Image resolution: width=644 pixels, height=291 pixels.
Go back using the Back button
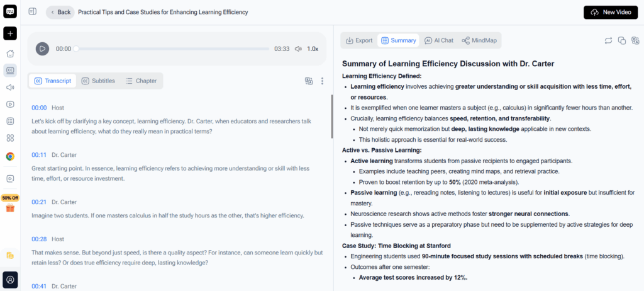[60, 12]
